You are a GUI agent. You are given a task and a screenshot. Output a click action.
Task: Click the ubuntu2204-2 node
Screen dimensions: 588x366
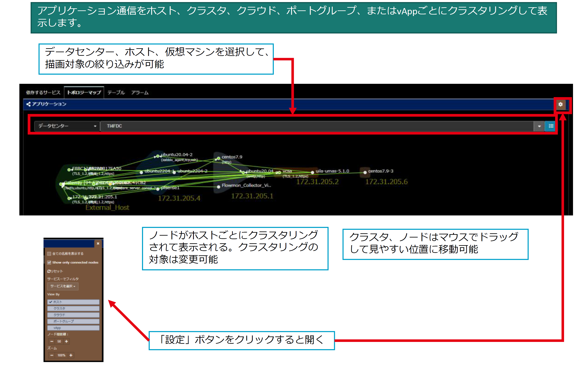tap(174, 172)
